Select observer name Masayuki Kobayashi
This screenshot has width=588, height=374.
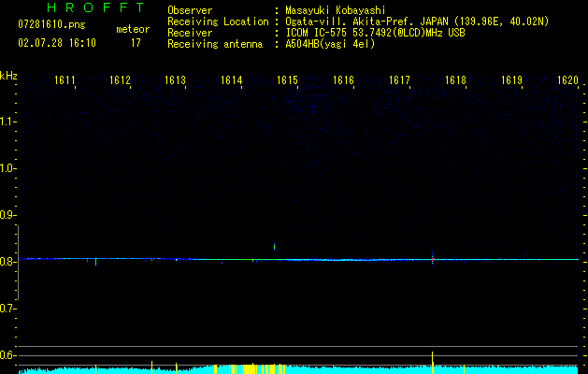(336, 10)
